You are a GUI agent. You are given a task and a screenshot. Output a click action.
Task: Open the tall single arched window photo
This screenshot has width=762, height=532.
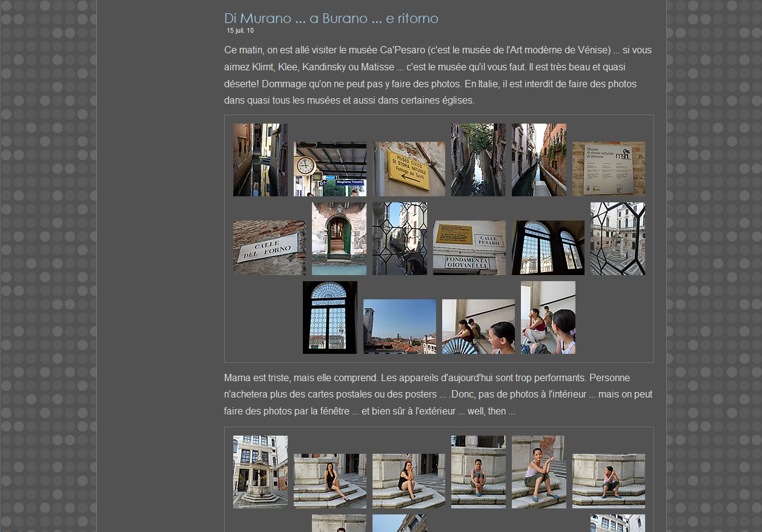pos(330,318)
